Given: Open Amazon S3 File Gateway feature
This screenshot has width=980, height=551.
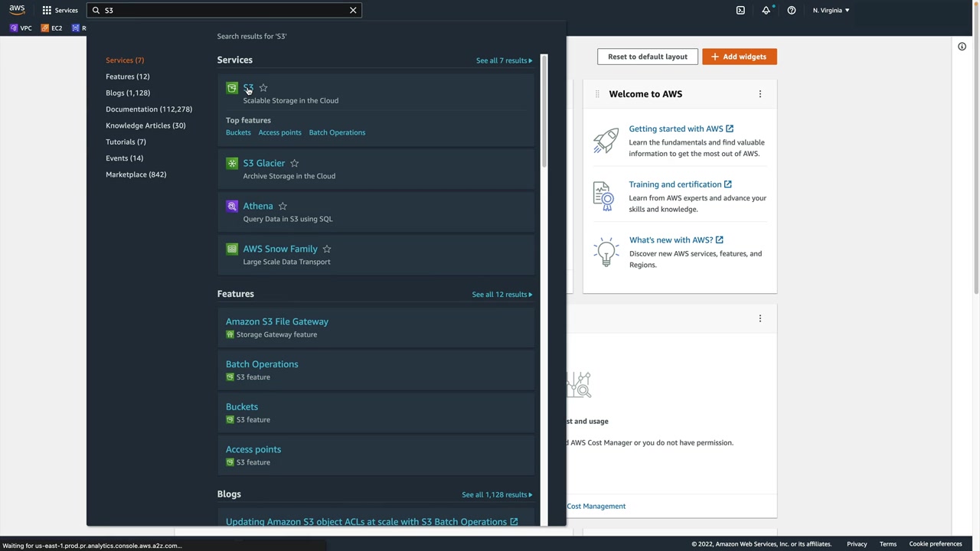Looking at the screenshot, I should [277, 321].
